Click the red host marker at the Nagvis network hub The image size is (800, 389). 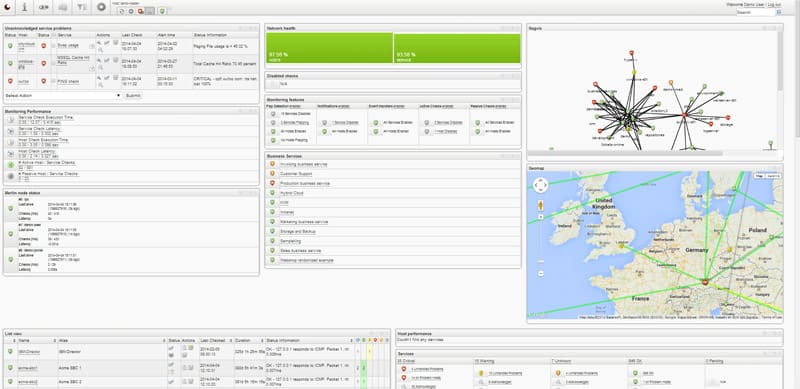click(x=685, y=115)
